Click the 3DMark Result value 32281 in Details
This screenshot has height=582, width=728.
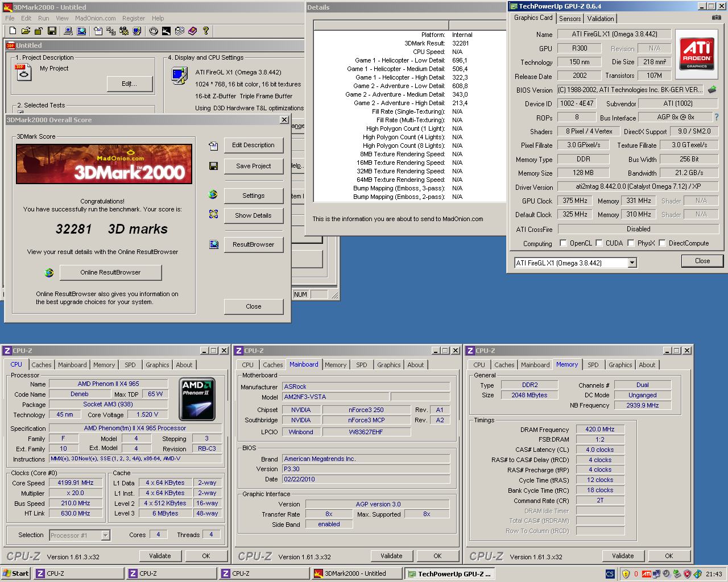coord(461,43)
